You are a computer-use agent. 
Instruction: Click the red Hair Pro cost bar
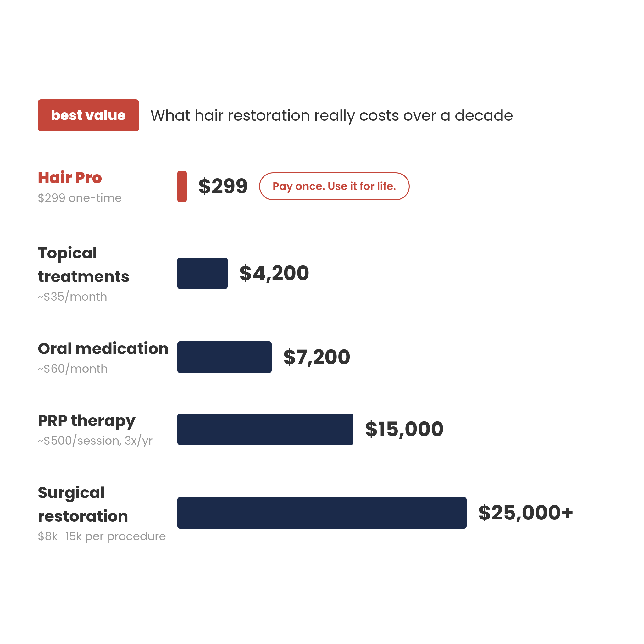[x=182, y=186]
